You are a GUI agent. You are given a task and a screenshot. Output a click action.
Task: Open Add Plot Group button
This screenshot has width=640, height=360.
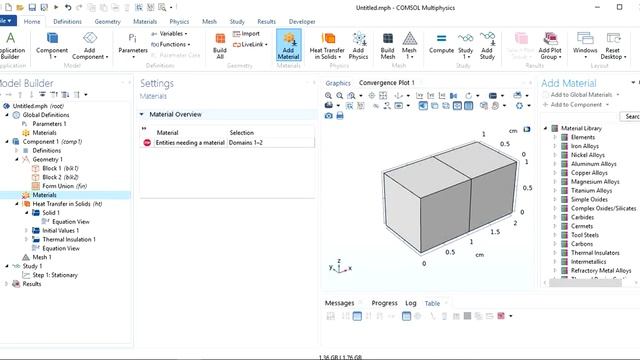550,45
